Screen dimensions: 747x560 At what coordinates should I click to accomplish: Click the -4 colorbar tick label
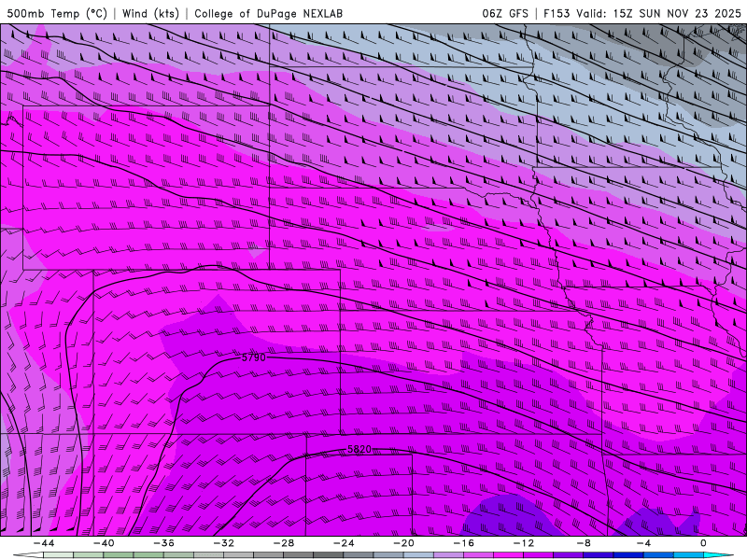click(x=643, y=543)
